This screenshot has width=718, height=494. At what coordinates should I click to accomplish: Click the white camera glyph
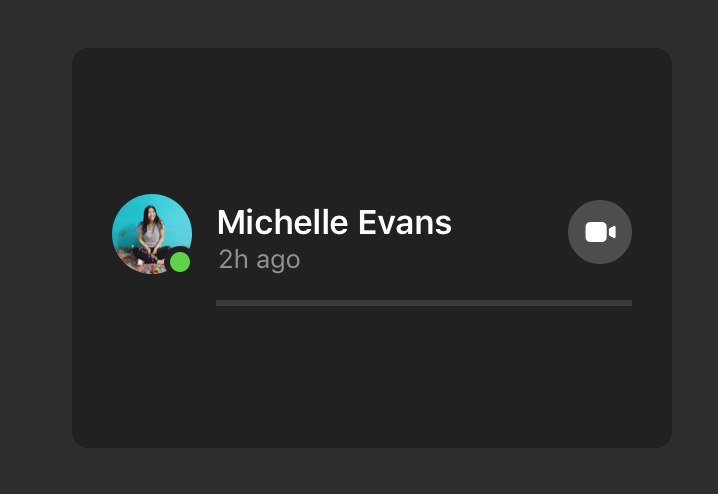[x=600, y=232]
